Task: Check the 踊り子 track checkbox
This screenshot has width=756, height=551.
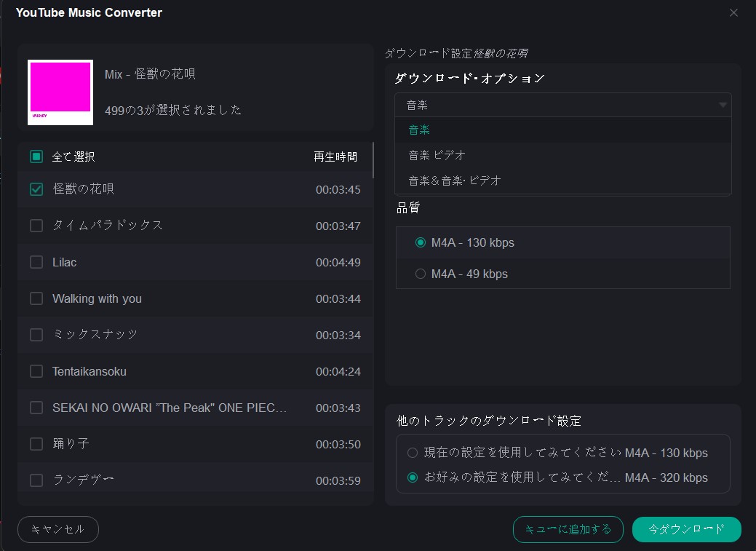Action: point(36,444)
